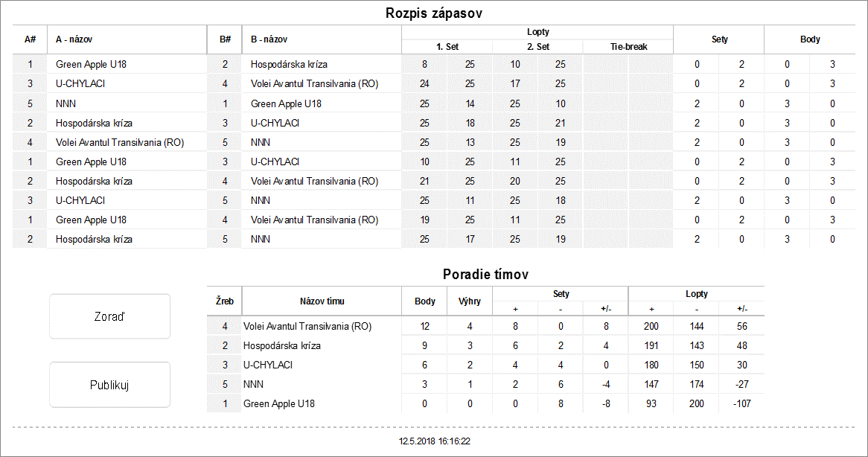Click the "2. Set" column header
This screenshot has width=868, height=457.
(537, 47)
